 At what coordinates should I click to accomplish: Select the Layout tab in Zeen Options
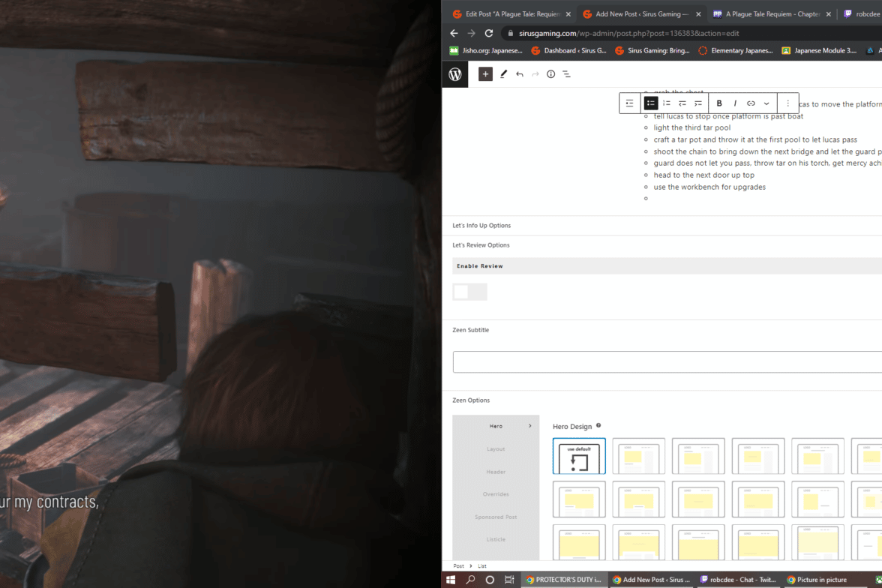click(496, 449)
